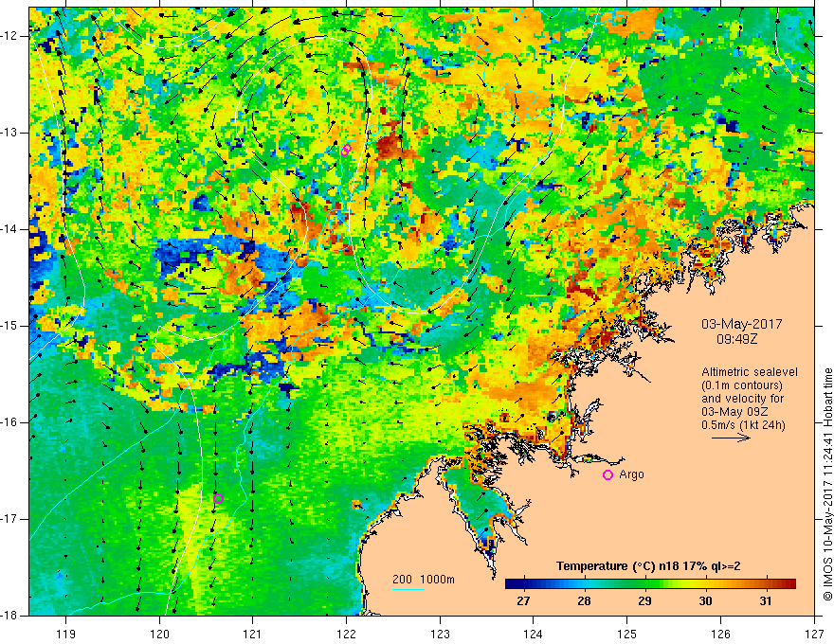Click the colorbar tick label '28'
The height and width of the screenshot is (644, 834).
pyautogui.click(x=584, y=601)
